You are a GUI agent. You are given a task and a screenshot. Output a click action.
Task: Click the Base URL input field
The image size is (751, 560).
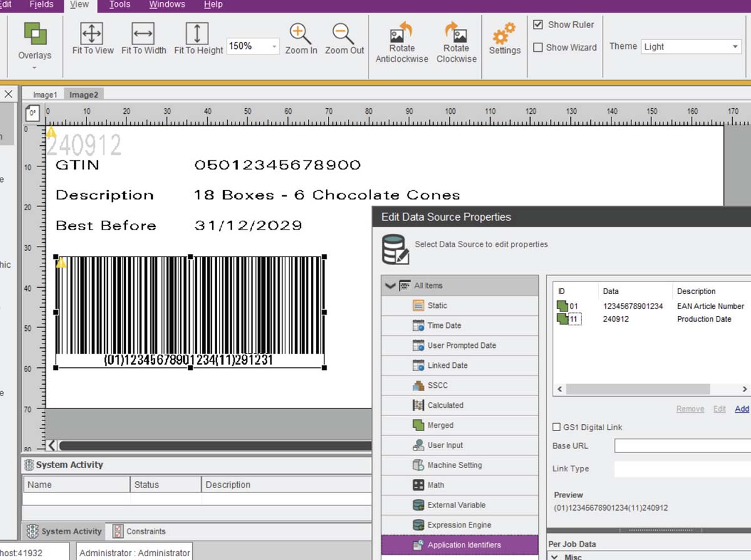682,446
